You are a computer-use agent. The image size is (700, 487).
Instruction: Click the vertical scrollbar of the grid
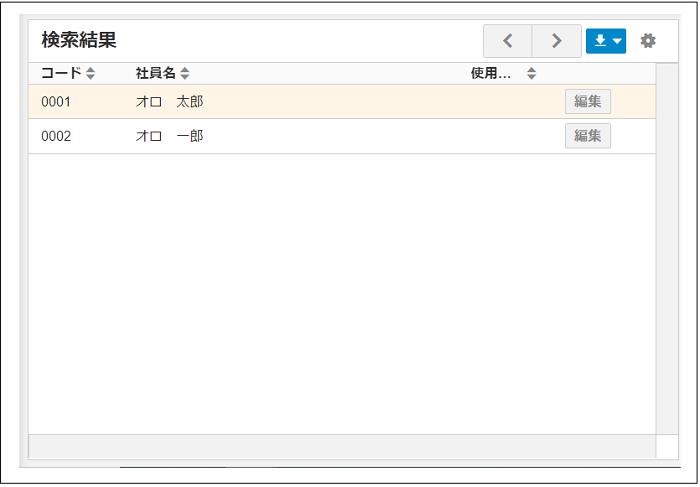(666, 250)
